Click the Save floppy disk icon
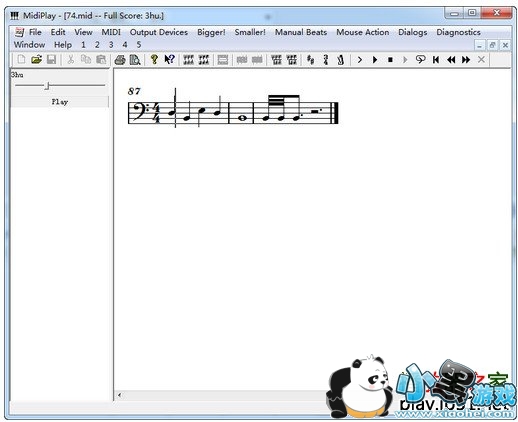This screenshot has height=422, width=518. [x=51, y=60]
